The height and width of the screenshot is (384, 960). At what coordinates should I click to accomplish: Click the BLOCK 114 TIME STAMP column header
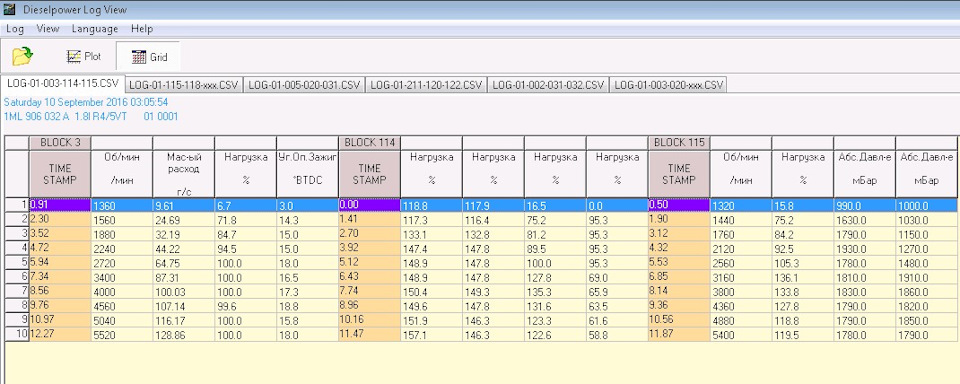pyautogui.click(x=369, y=174)
